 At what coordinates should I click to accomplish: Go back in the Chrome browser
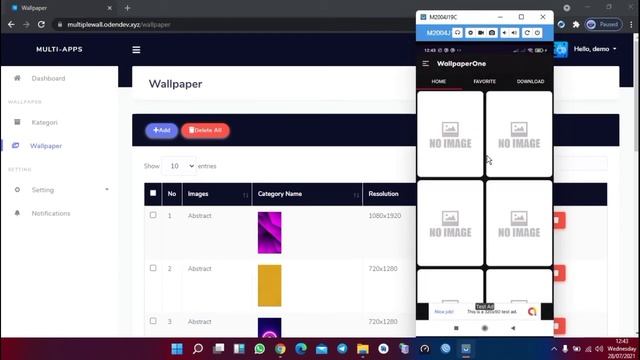click(11, 24)
